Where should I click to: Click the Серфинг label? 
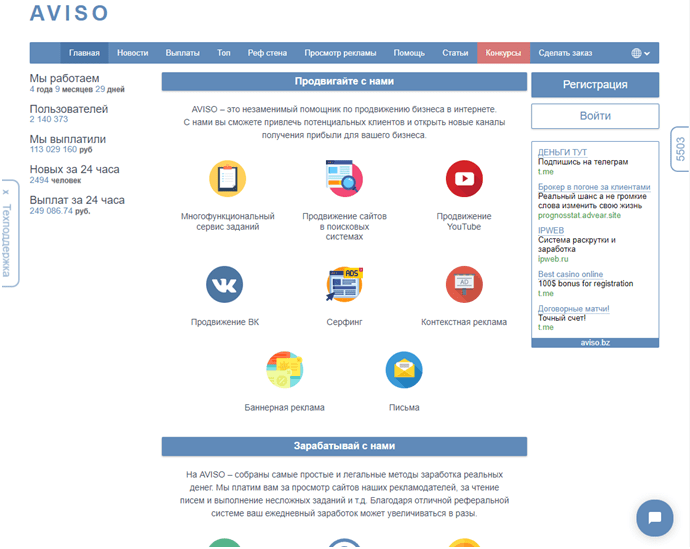[344, 322]
